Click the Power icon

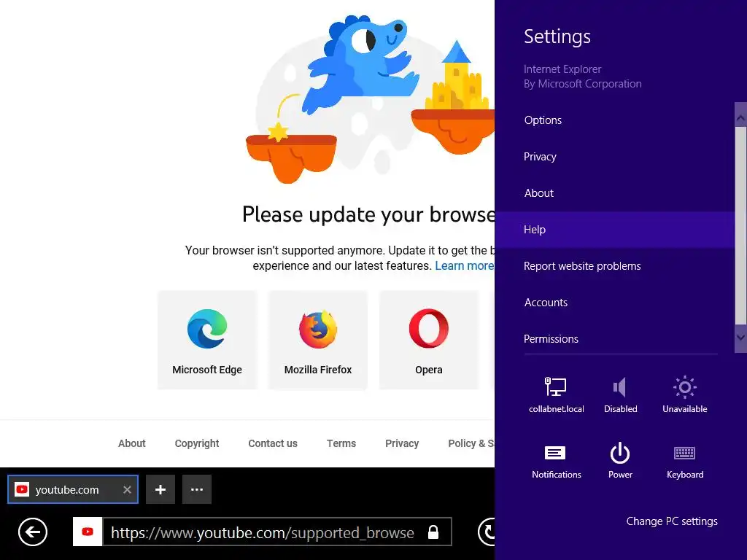coord(620,453)
